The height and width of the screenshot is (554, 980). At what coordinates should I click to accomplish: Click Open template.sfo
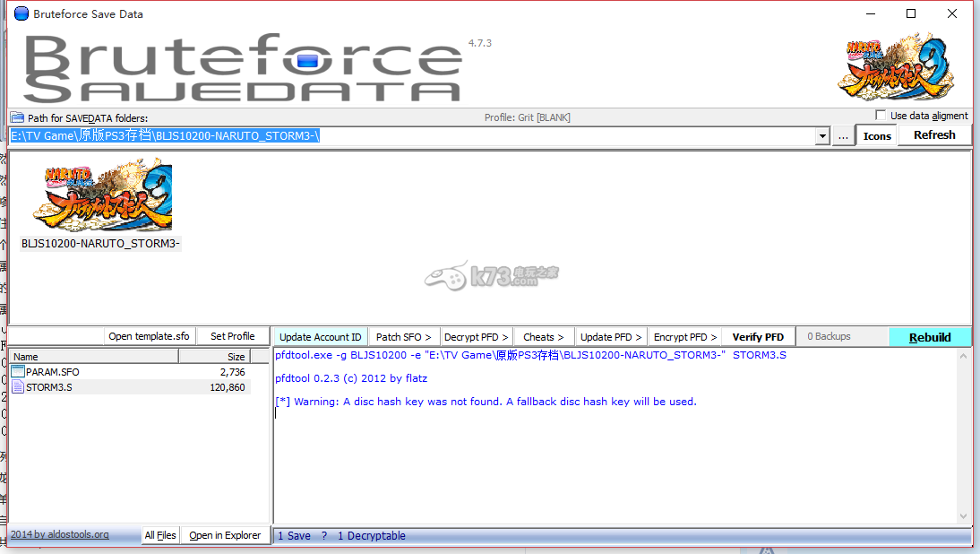pos(149,336)
